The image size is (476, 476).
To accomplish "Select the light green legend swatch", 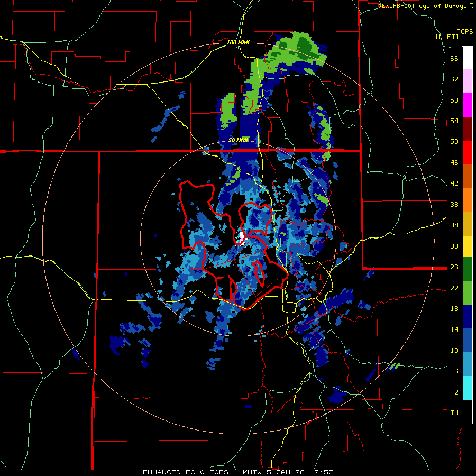I will 467,293.
